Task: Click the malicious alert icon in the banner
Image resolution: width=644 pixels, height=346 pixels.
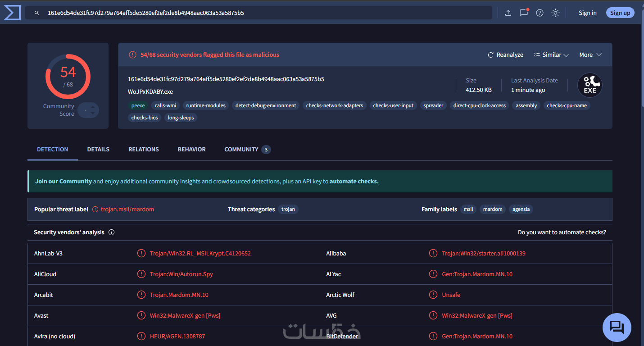Action: pos(132,55)
